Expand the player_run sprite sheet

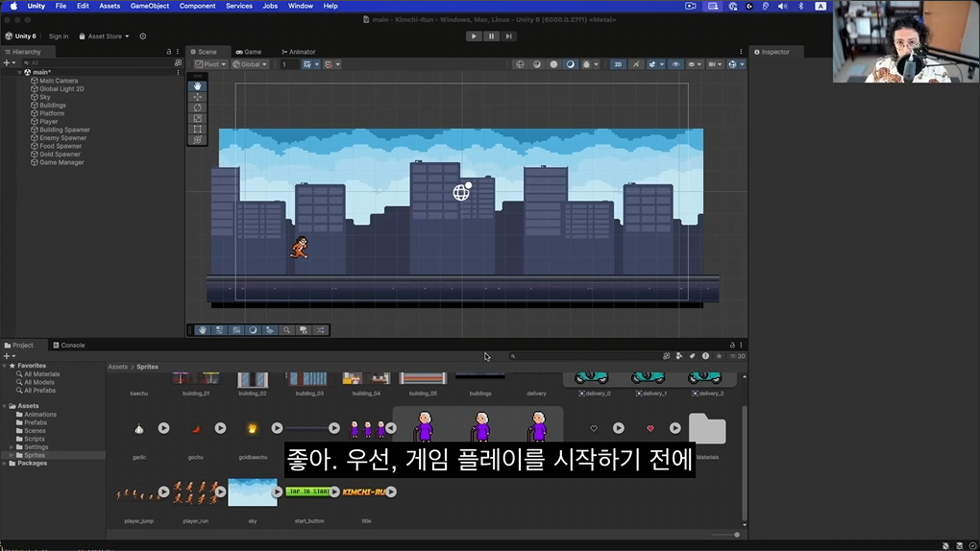pyautogui.click(x=221, y=492)
